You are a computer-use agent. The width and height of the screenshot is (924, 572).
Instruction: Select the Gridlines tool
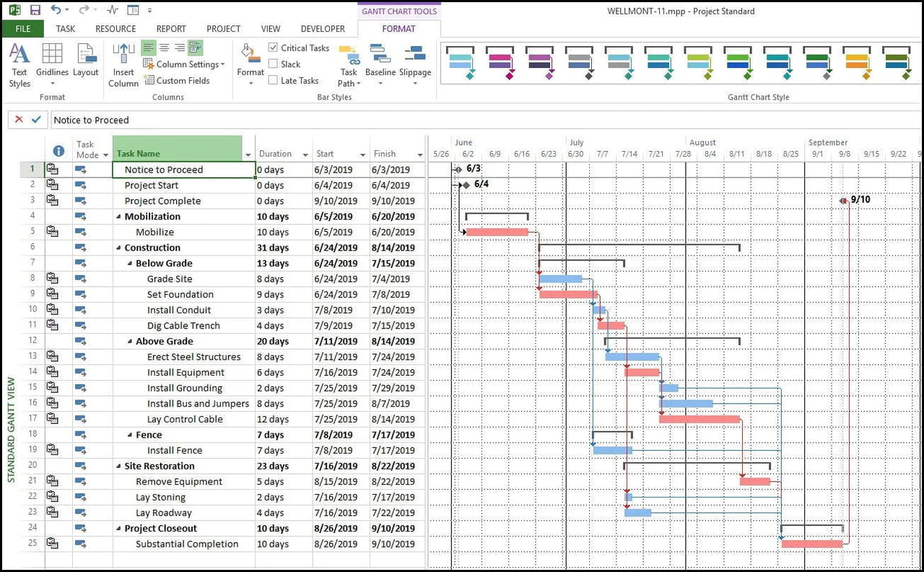[51, 64]
